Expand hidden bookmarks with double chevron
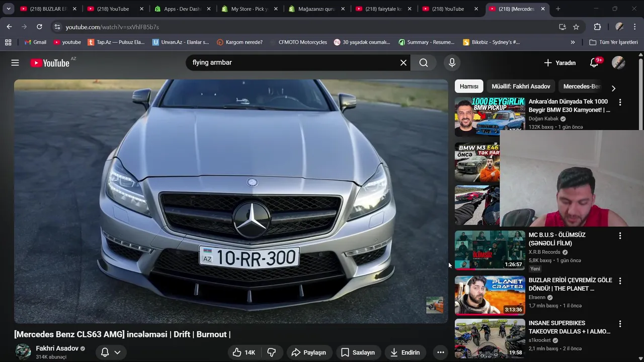 click(x=573, y=42)
